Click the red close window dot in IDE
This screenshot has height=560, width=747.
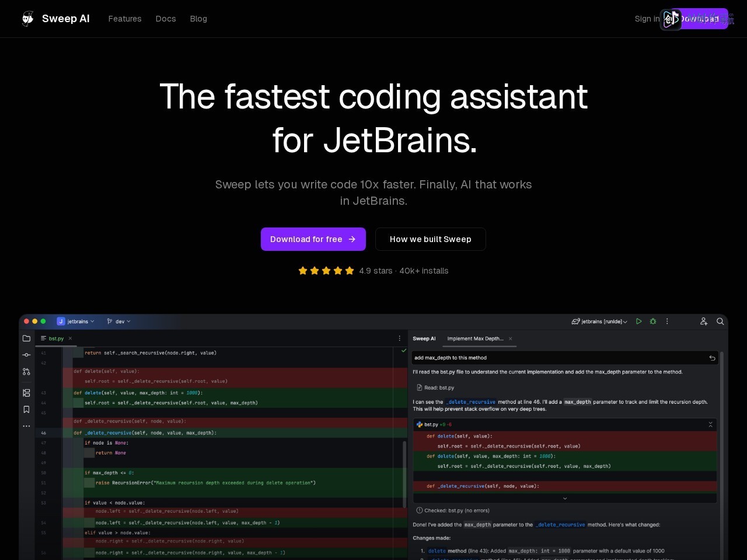pyautogui.click(x=26, y=321)
